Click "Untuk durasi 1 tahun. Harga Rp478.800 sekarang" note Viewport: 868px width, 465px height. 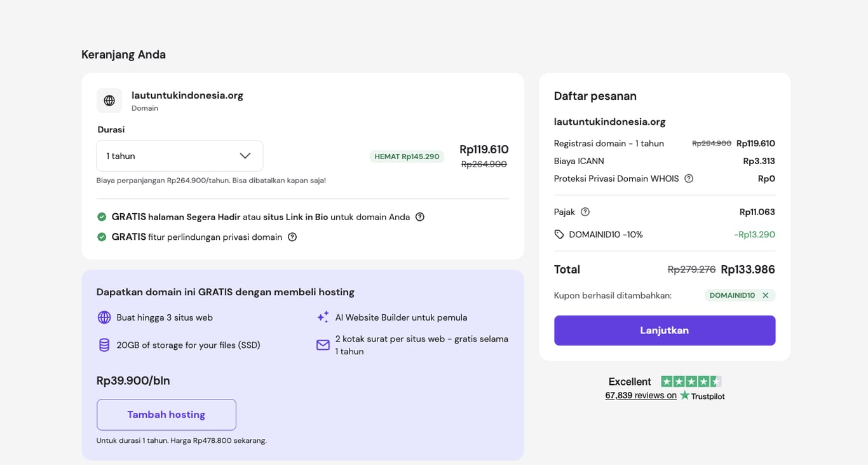182,440
